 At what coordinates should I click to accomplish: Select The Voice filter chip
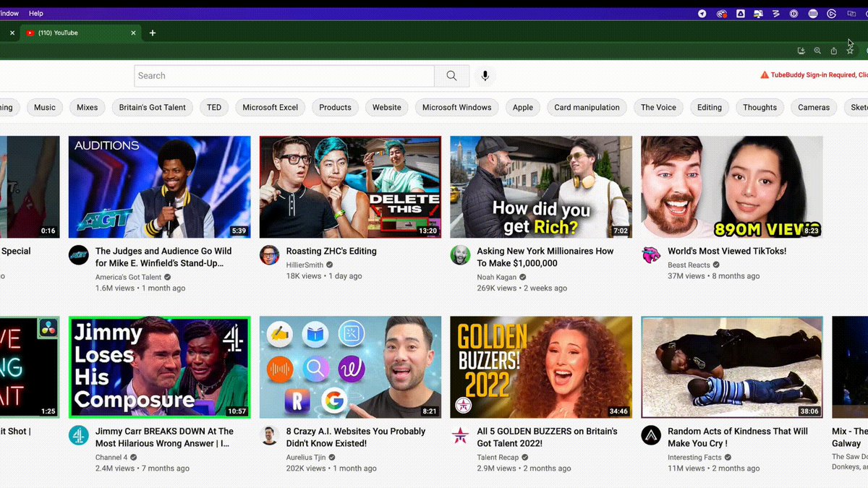coord(659,108)
